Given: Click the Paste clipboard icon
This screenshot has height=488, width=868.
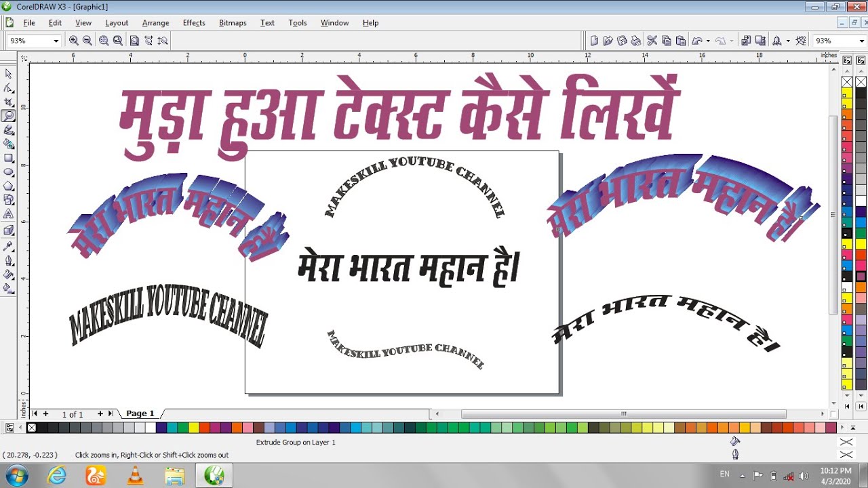Looking at the screenshot, I should click(x=680, y=41).
